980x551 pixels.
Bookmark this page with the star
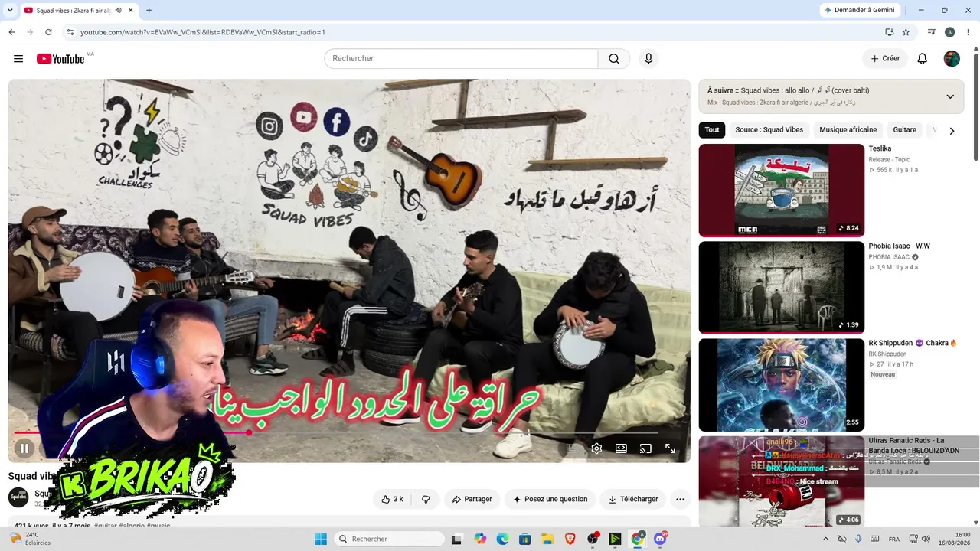point(906,32)
